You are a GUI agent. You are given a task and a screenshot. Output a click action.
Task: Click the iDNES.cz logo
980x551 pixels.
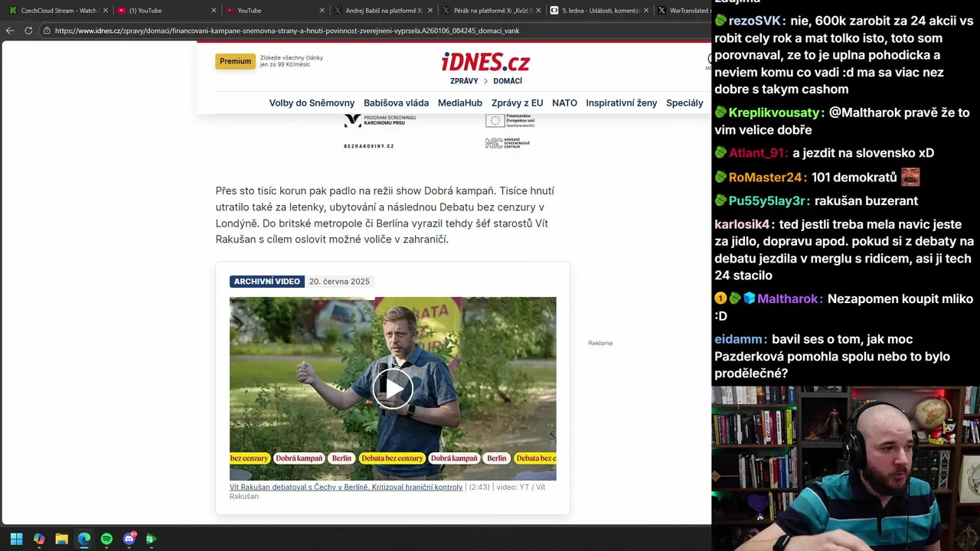[x=485, y=62]
